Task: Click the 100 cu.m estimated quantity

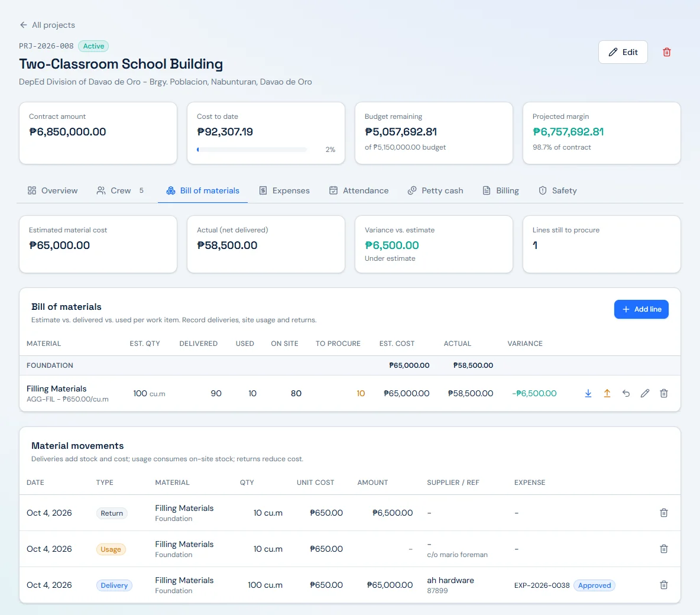Action: tap(149, 393)
